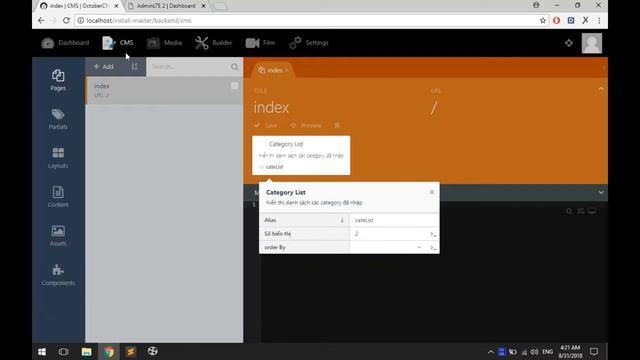Image resolution: width=640 pixels, height=360 pixels.
Task: Open File Explorer from the taskbar
Action: click(x=86, y=352)
